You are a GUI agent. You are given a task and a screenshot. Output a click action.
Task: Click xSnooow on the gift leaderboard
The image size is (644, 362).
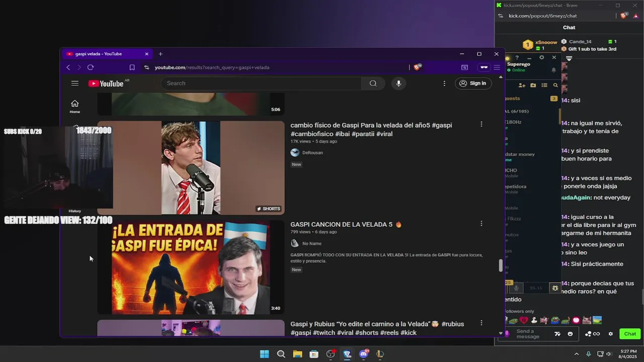point(546,42)
